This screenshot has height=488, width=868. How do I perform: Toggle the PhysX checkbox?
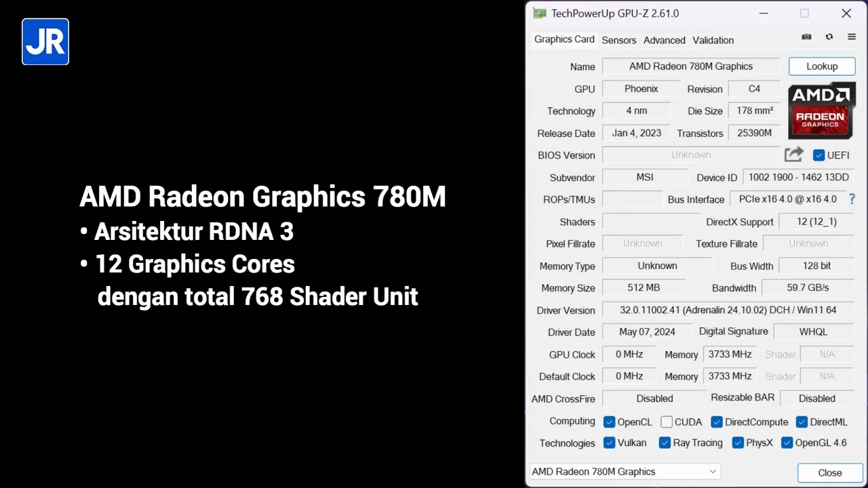[738, 443]
